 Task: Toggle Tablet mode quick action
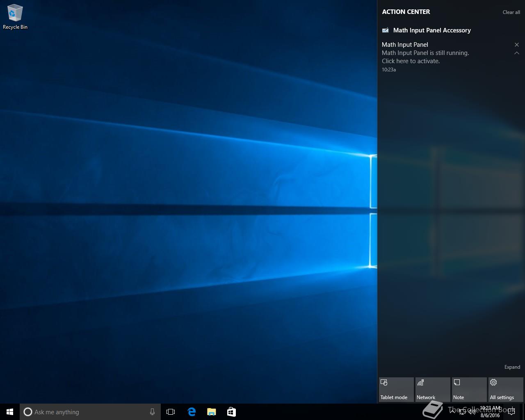click(x=396, y=389)
